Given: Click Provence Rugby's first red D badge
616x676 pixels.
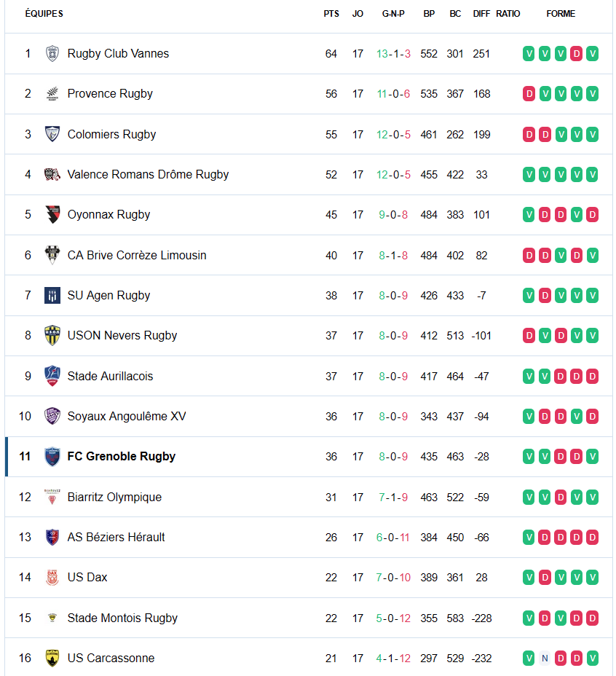Looking at the screenshot, I should 529,94.
